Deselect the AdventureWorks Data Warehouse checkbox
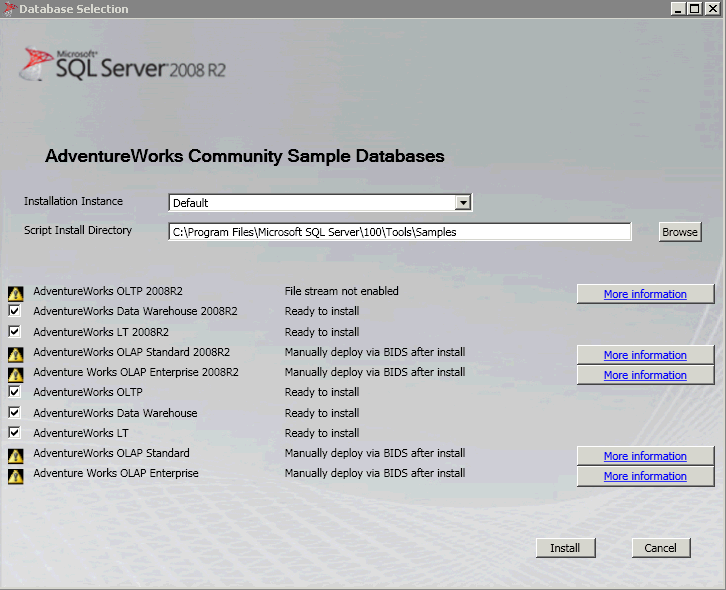This screenshot has width=726, height=590. 15,413
